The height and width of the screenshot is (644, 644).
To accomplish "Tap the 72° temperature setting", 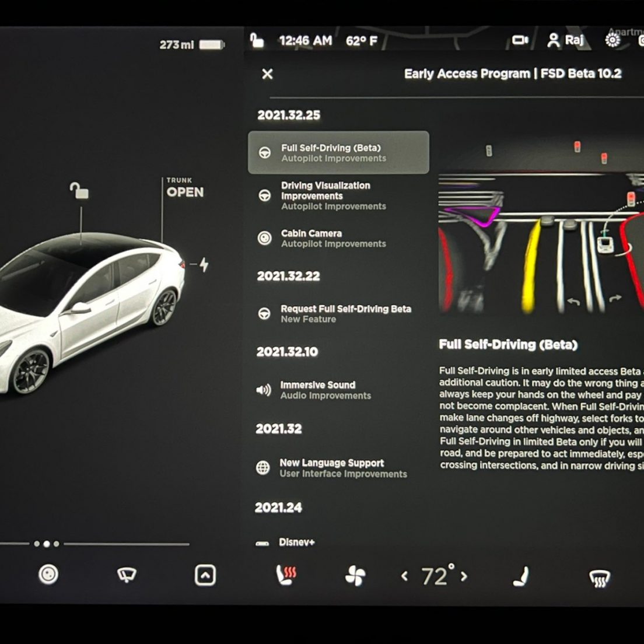I will click(x=438, y=575).
